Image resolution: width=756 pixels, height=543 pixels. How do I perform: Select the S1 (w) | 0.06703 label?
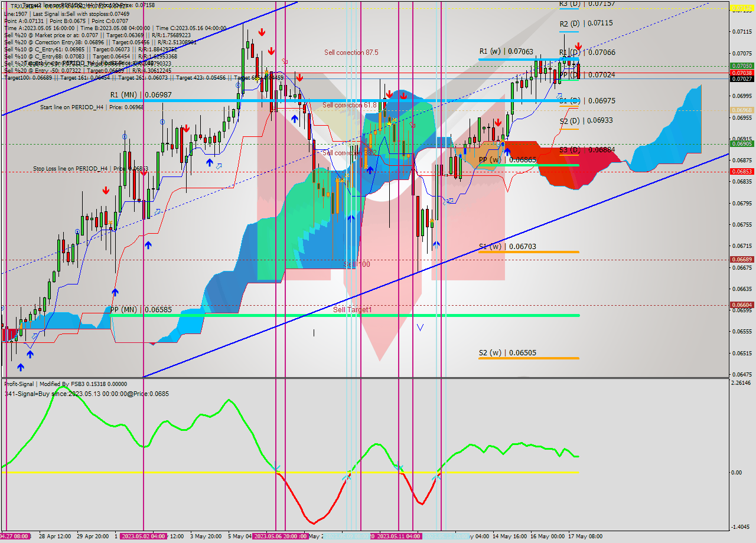[x=507, y=247]
